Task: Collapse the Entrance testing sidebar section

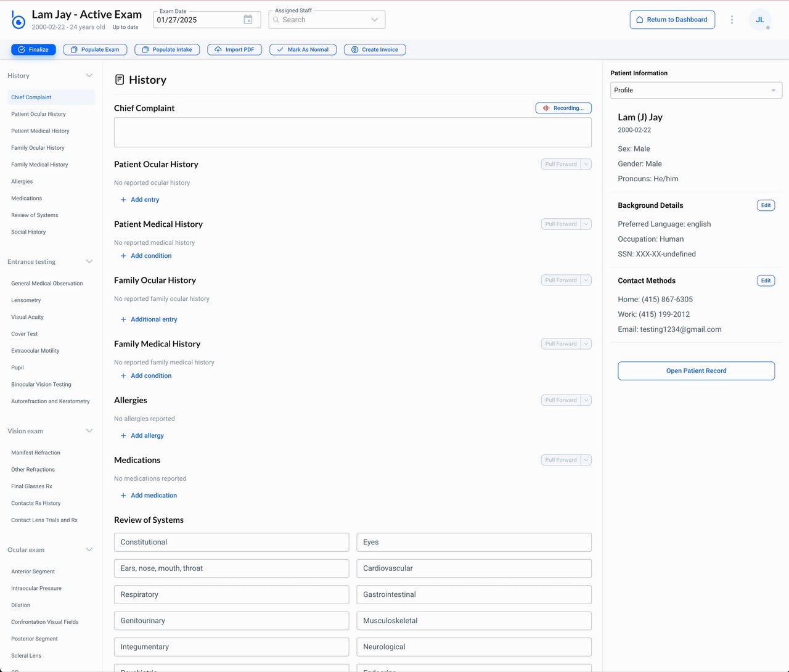Action: click(89, 262)
